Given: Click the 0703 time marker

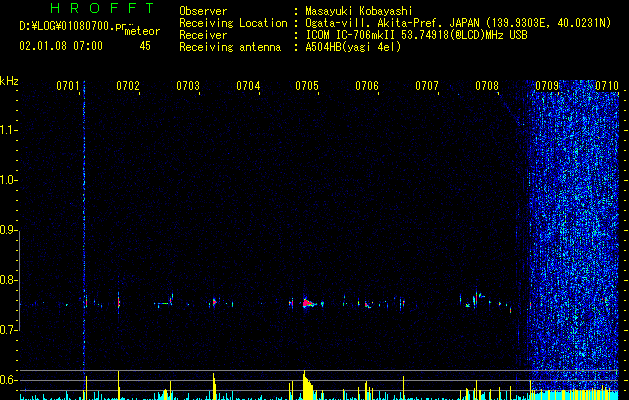Looking at the screenshot, I should [x=188, y=86].
